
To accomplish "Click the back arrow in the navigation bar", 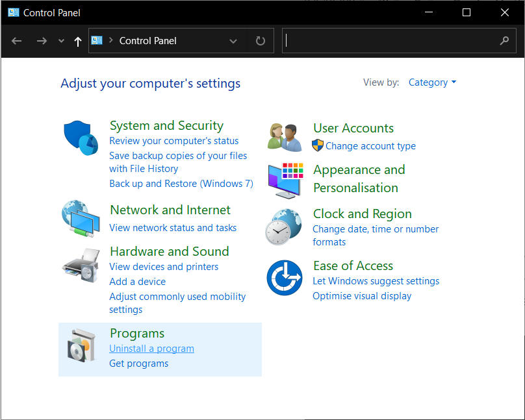I will coord(16,41).
